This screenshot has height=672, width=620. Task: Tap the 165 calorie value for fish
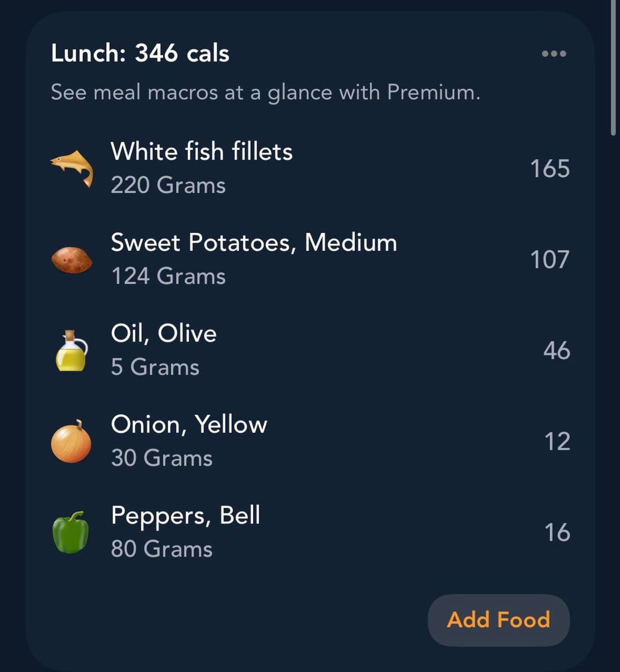[x=549, y=169]
